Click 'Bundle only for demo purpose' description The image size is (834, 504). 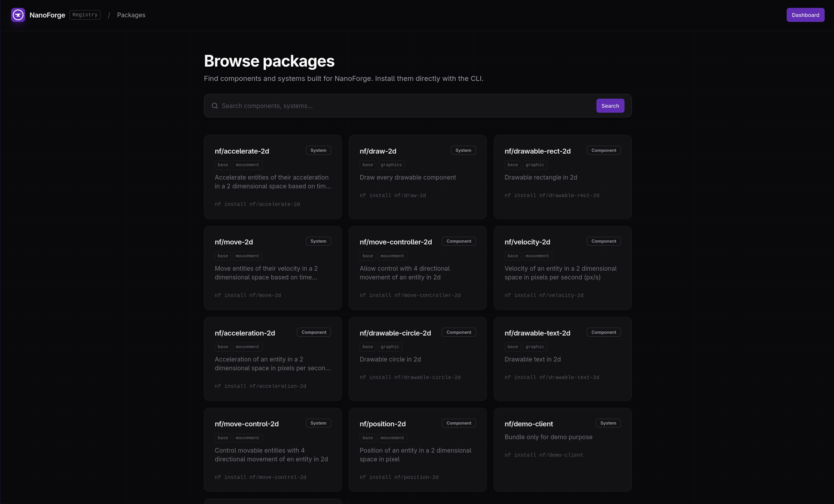[548, 437]
